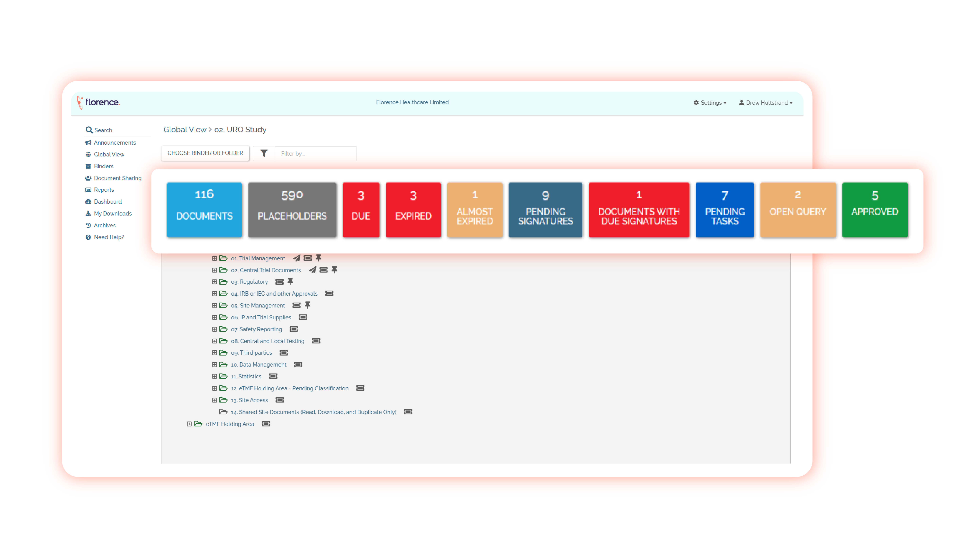Click folder icon of 14. Shared Site Documents

(223, 412)
